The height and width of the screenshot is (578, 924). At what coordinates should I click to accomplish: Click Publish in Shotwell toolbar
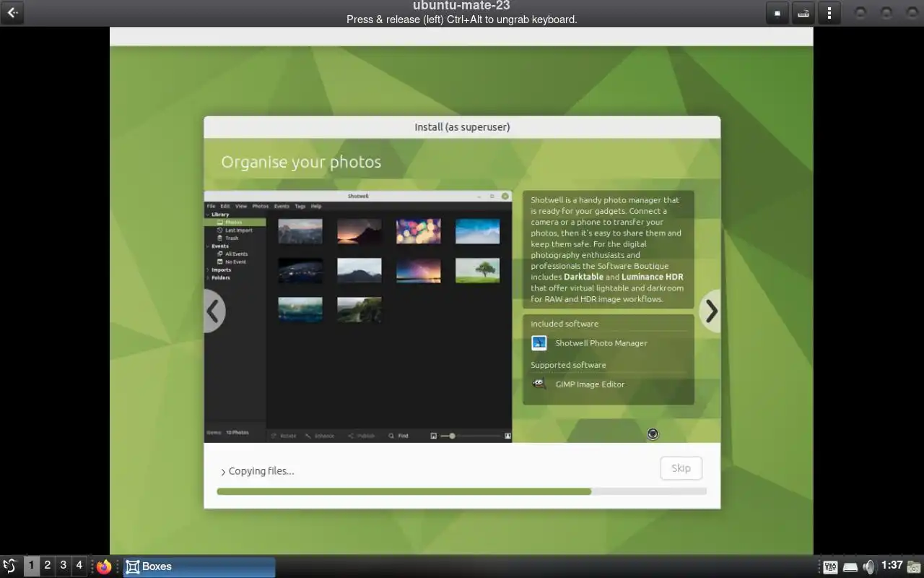point(362,436)
